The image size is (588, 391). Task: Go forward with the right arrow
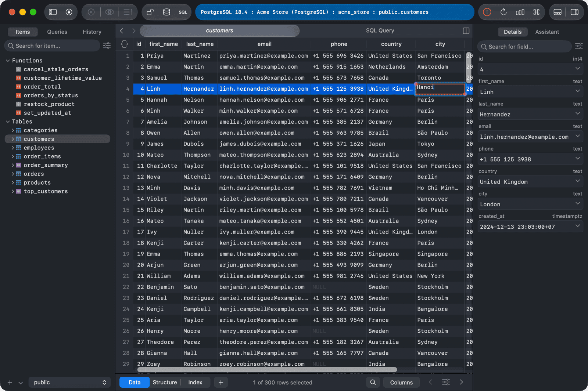134,31
